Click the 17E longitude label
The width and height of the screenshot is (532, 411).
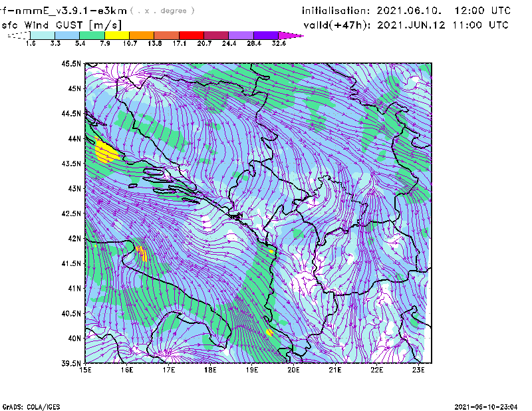pos(169,370)
